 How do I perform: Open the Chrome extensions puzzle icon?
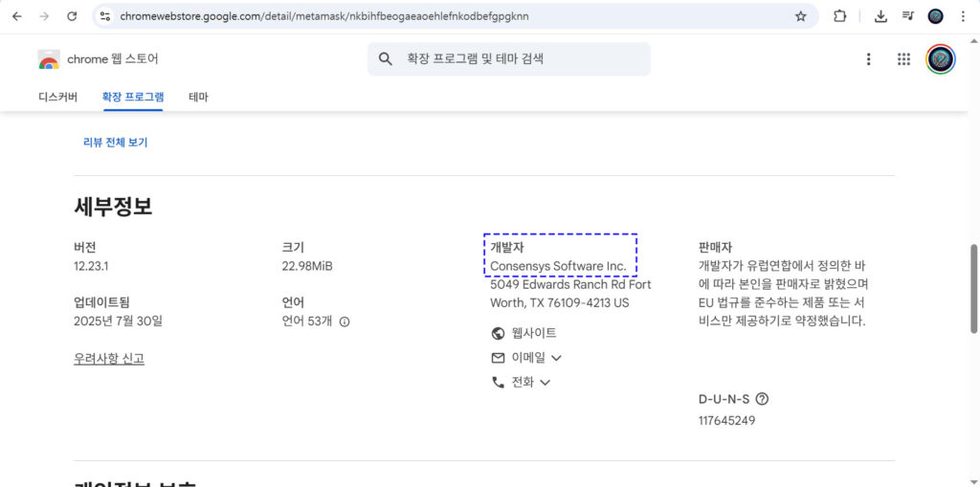839,16
